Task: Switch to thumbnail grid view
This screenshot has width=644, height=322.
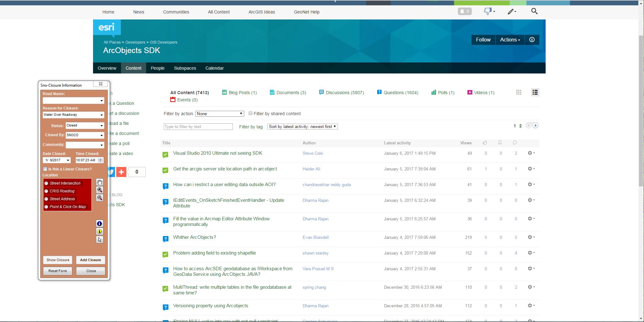Action: click(x=519, y=92)
